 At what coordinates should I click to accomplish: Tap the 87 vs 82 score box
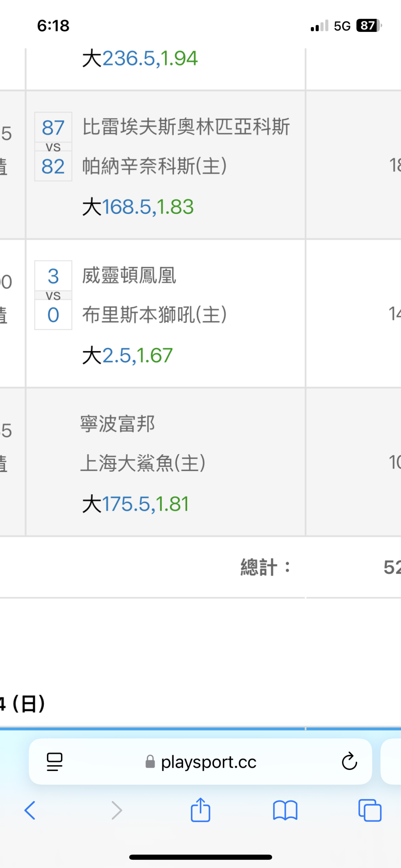tap(53, 147)
